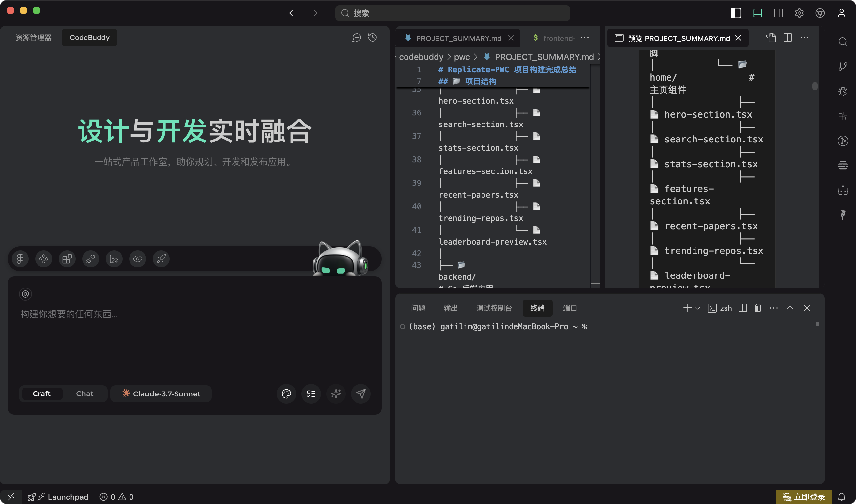The width and height of the screenshot is (856, 504).
Task: Open the chat history clock icon
Action: (x=373, y=37)
